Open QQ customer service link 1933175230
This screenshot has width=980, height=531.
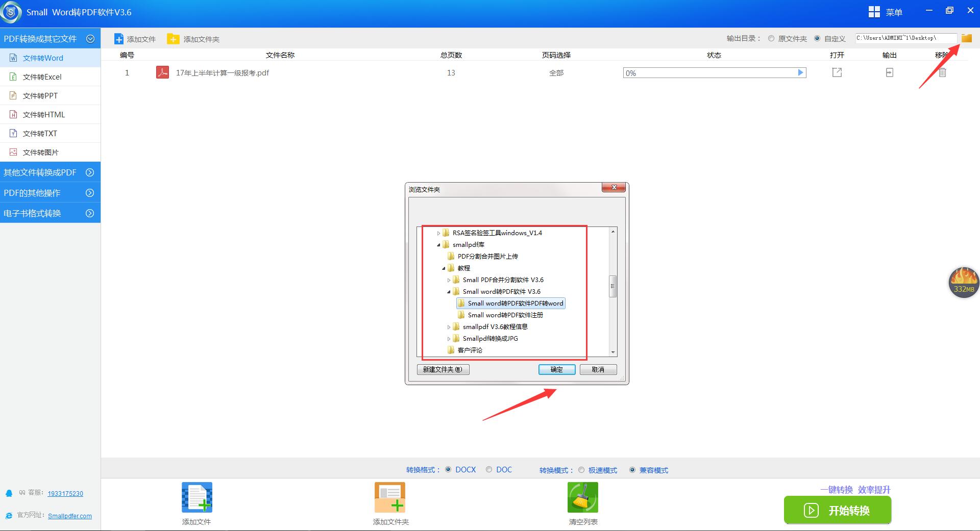[x=65, y=493]
